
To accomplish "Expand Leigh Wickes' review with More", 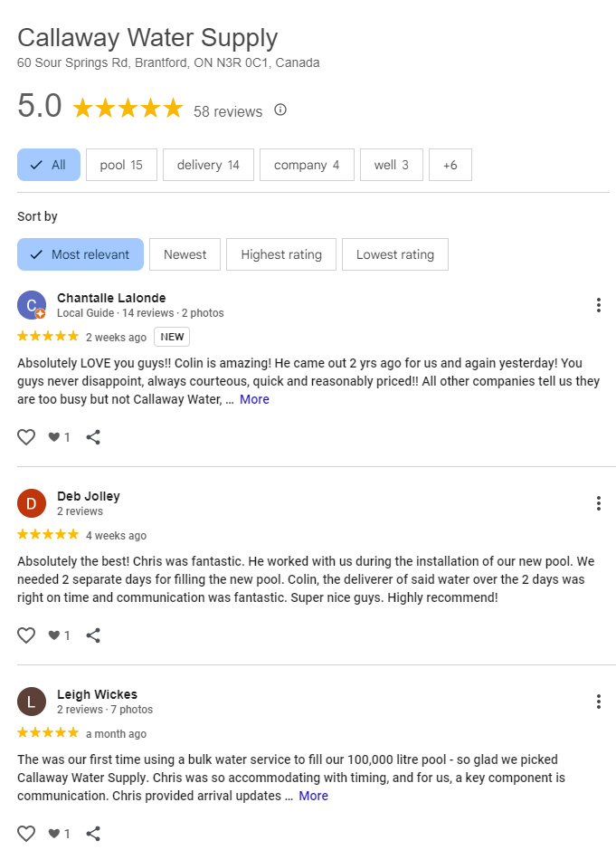I will [x=314, y=796].
